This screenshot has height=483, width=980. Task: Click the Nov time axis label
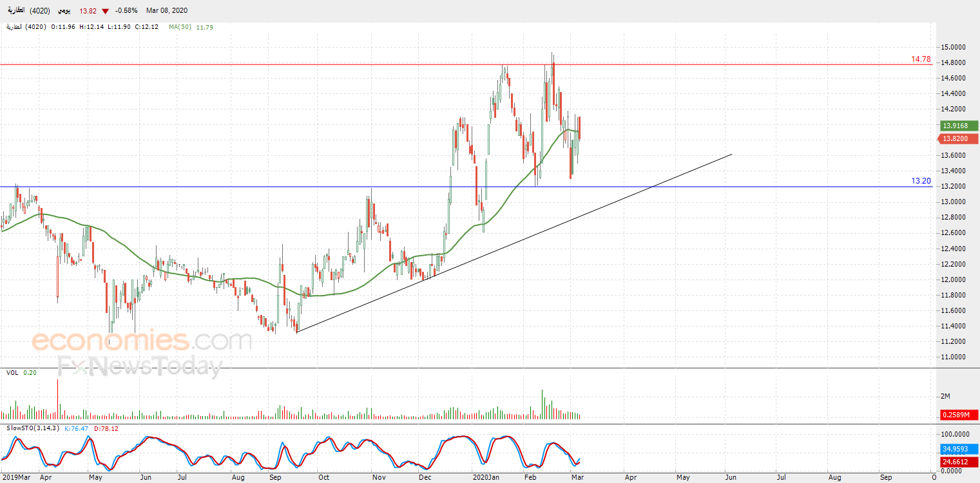point(379,477)
